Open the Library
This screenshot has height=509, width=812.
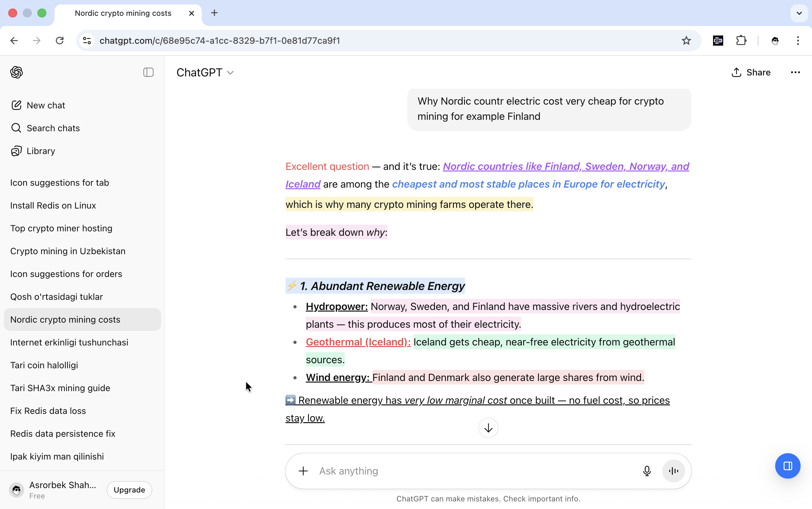(x=40, y=151)
